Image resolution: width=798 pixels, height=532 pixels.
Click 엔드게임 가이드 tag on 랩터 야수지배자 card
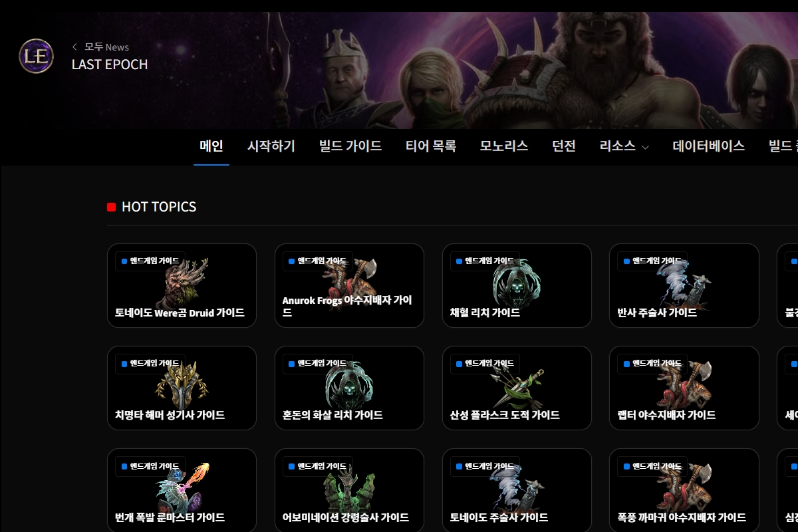(x=652, y=364)
